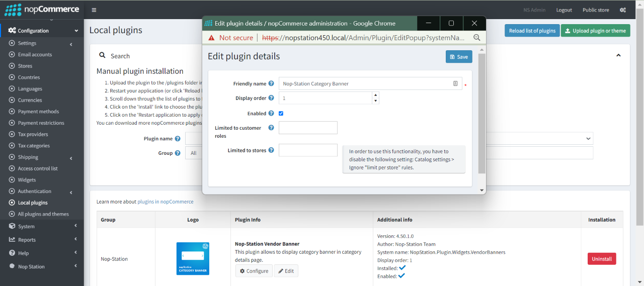Open Public store link
This screenshot has width=644, height=286.
596,10
